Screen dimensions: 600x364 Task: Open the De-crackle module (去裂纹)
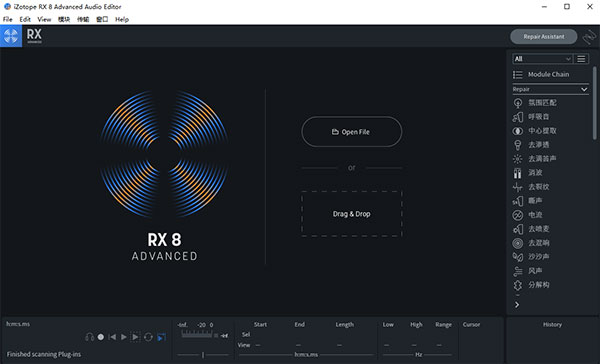pyautogui.click(x=531, y=187)
